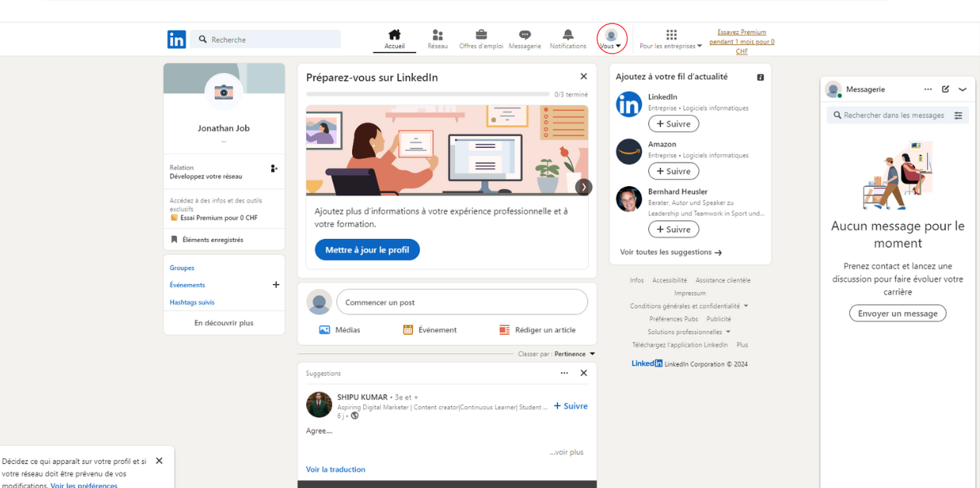Expand Pour les entreprises menu
Viewport: 980px width, 488px height.
671,39
